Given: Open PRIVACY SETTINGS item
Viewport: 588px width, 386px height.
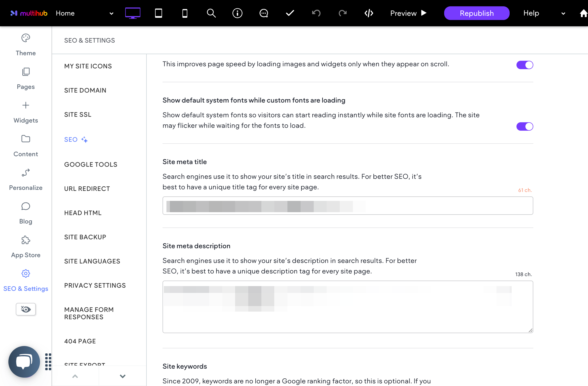Looking at the screenshot, I should pos(95,286).
